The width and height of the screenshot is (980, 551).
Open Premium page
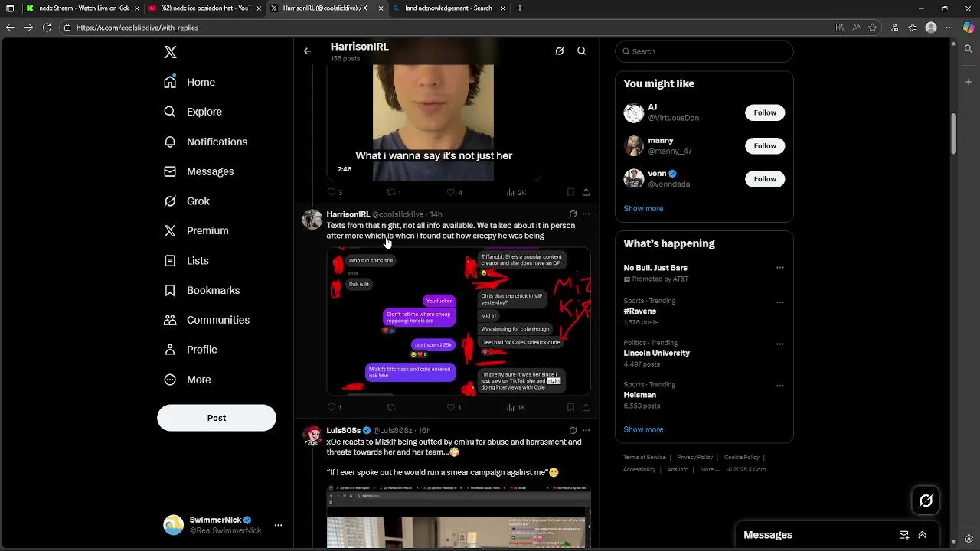(x=197, y=230)
